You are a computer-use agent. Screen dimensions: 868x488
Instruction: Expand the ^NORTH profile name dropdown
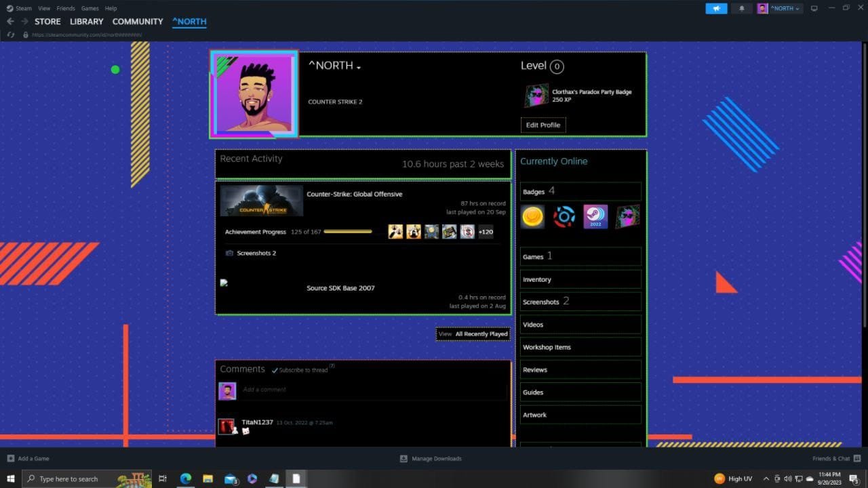[x=359, y=67]
